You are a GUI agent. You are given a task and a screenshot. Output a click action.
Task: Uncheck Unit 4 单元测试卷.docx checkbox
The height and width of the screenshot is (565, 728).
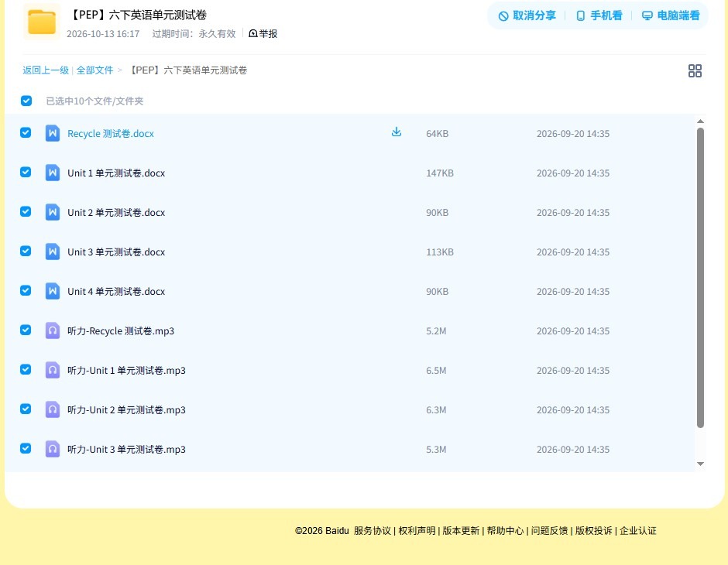pyautogui.click(x=26, y=290)
